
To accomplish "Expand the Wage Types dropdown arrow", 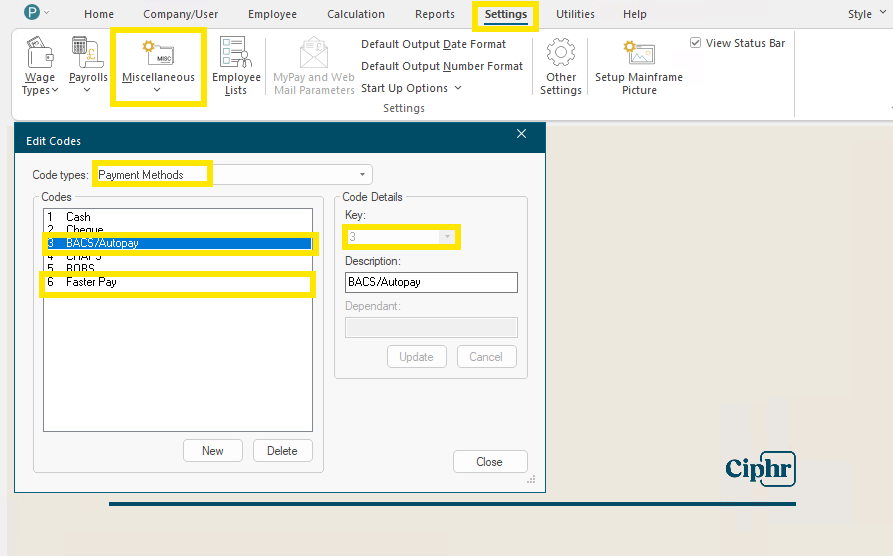I will pyautogui.click(x=55, y=90).
